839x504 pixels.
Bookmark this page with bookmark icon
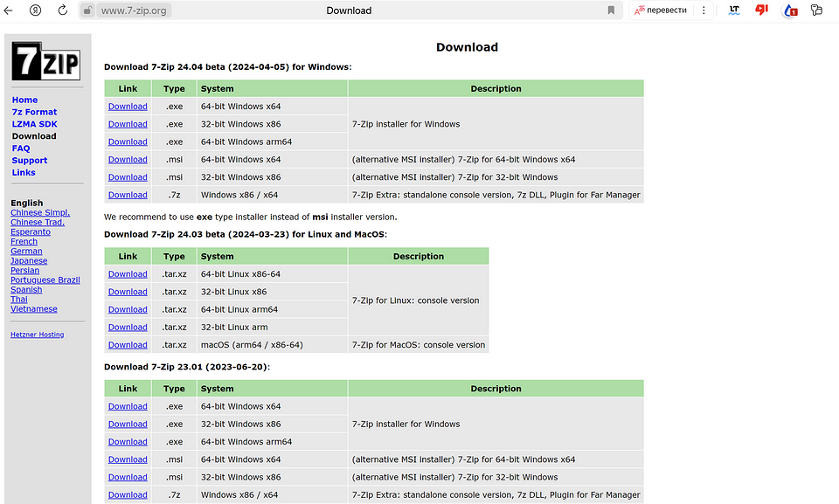(x=611, y=10)
